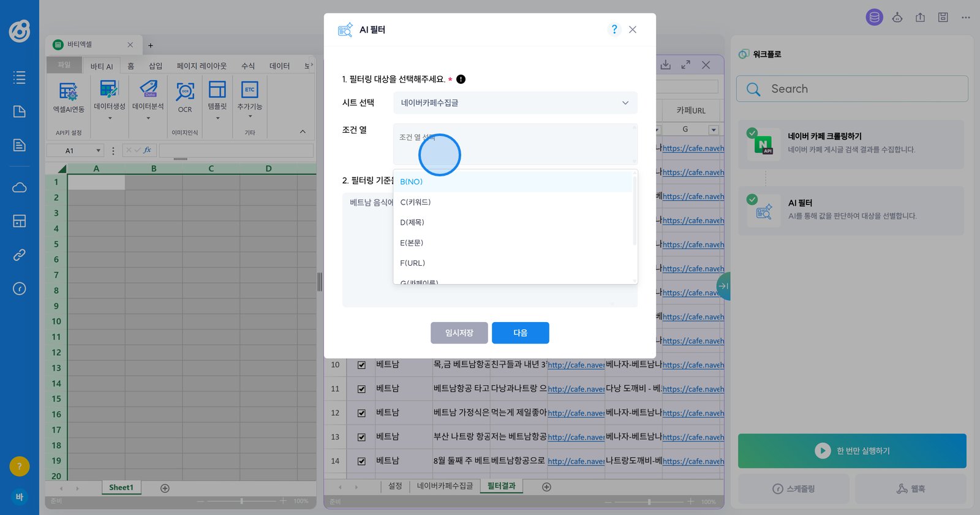
Task: Open the 시트 선택 dropdown 네이버카페수집글
Action: 515,103
